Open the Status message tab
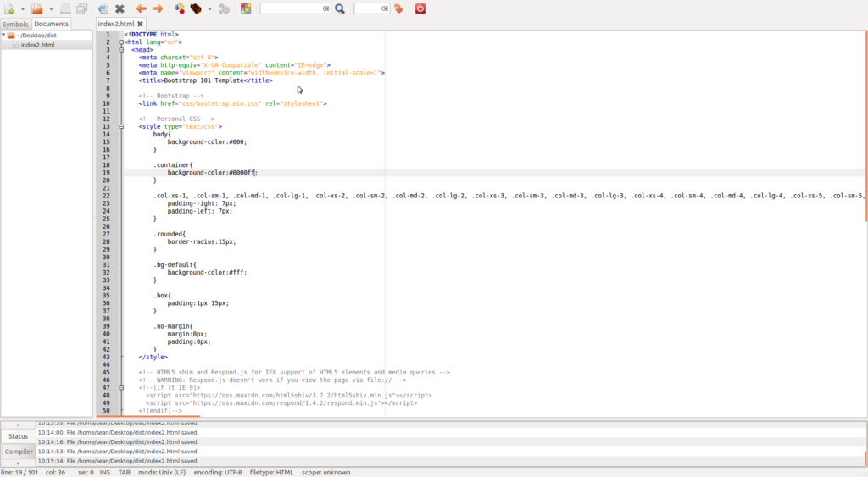The width and height of the screenshot is (868, 477). click(x=18, y=436)
